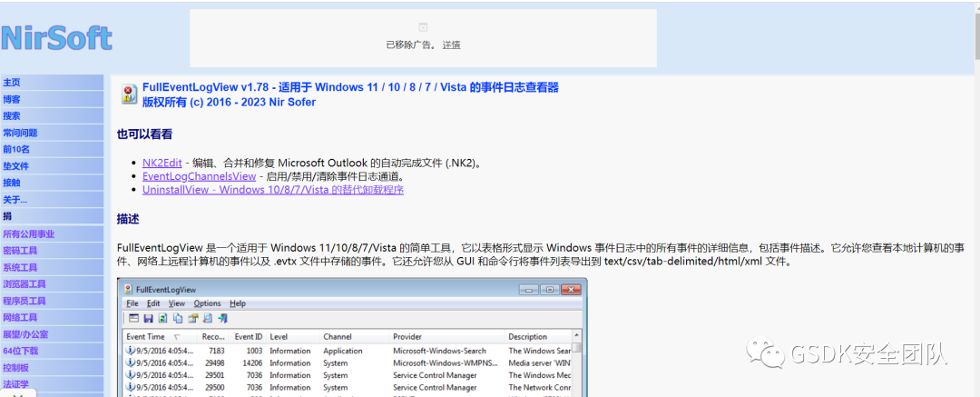This screenshot has height=397, width=980.
Task: Click the Channel column header
Action: pyautogui.click(x=355, y=337)
